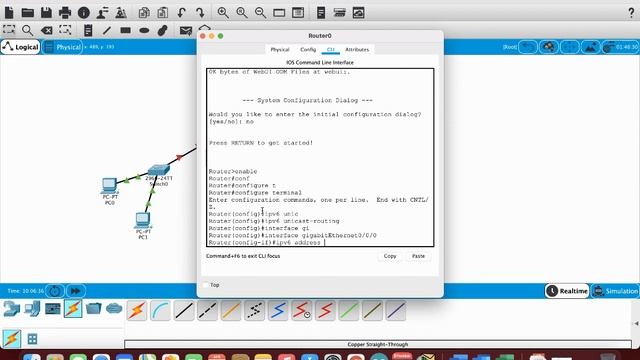Viewport: 640px width, 360px height.
Task: Zoom in on the workspace
Action: pos(223,13)
